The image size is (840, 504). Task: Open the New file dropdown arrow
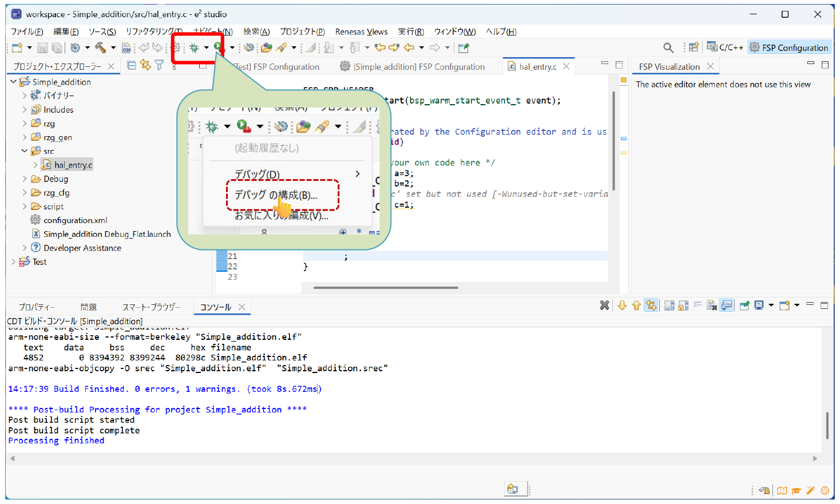click(29, 48)
